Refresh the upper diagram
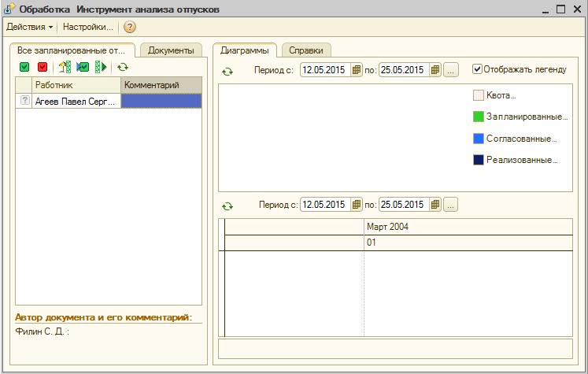Image resolution: width=588 pixels, height=374 pixels. (227, 71)
